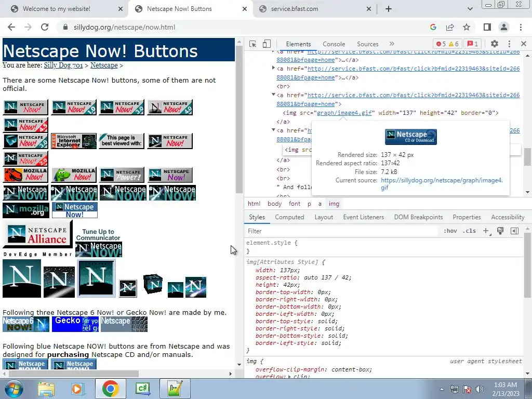Collapse the anchor node below image4.gif
Image resolution: width=532 pixels, height=399 pixels.
[x=273, y=130]
